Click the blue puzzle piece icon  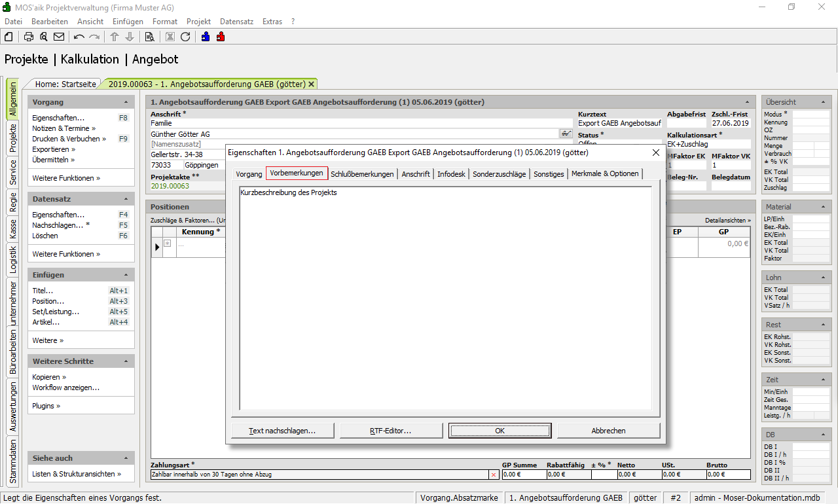click(206, 37)
